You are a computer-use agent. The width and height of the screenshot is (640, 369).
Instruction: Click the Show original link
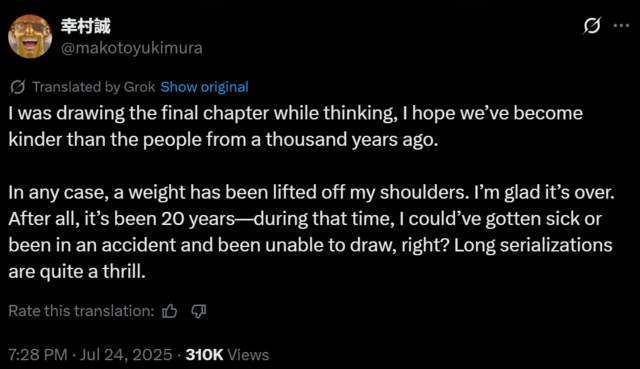point(204,87)
